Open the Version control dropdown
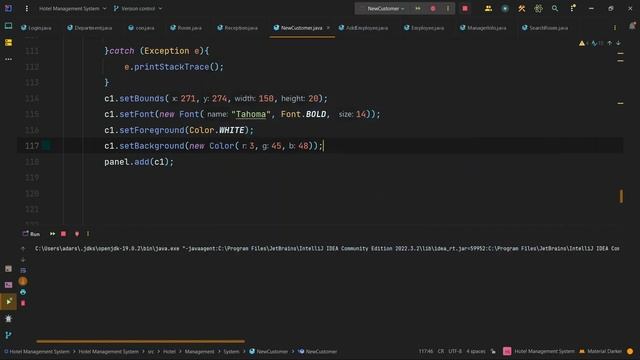Viewport: 640px width, 360px height. [138, 8]
